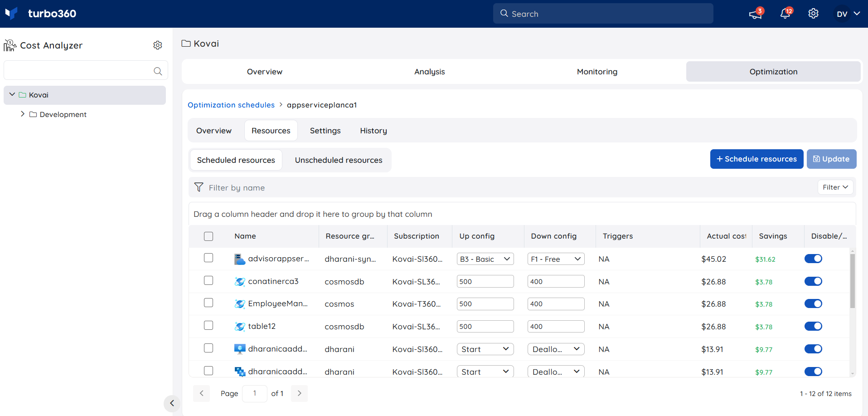
Task: Expand the Development tree node
Action: tap(23, 114)
